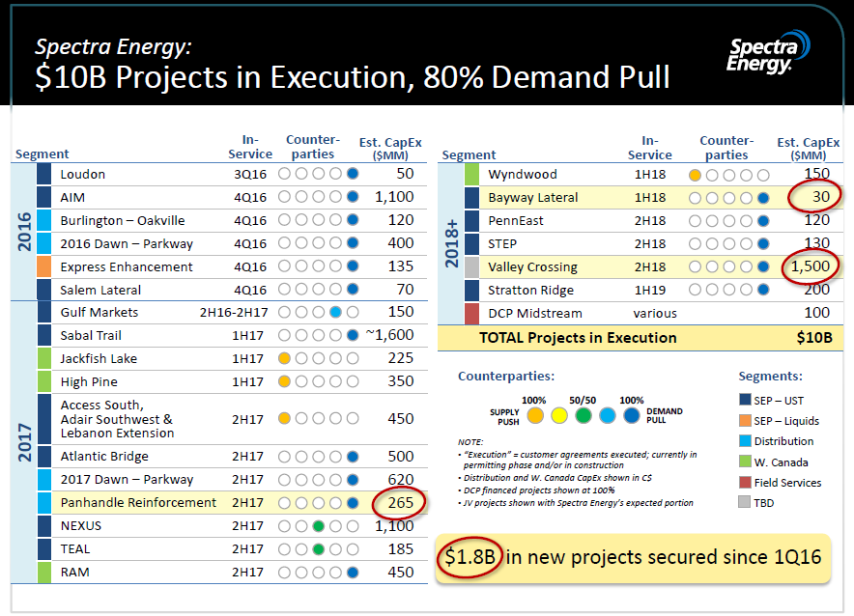Select the yellow counterparty circle for Wyndwood
Screen dimensions: 854x616
693,174
